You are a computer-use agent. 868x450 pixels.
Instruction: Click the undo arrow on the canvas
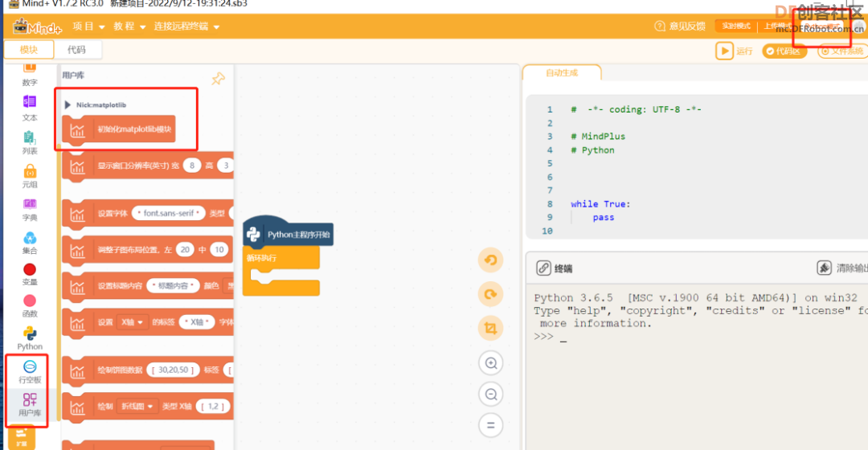(490, 260)
